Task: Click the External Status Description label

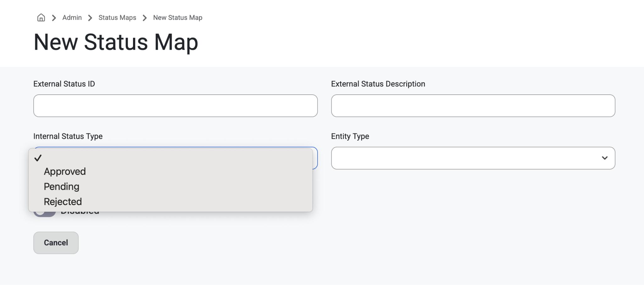Action: 378,84
